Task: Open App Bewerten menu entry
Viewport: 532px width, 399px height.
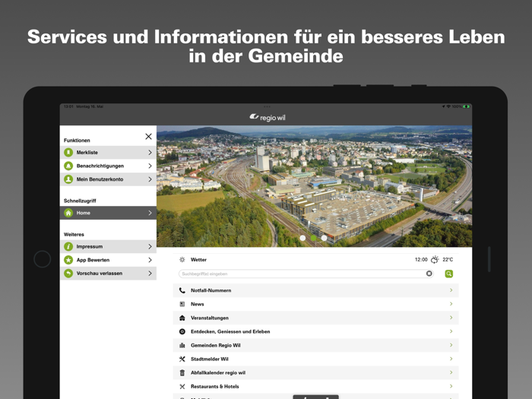Action: coord(108,260)
